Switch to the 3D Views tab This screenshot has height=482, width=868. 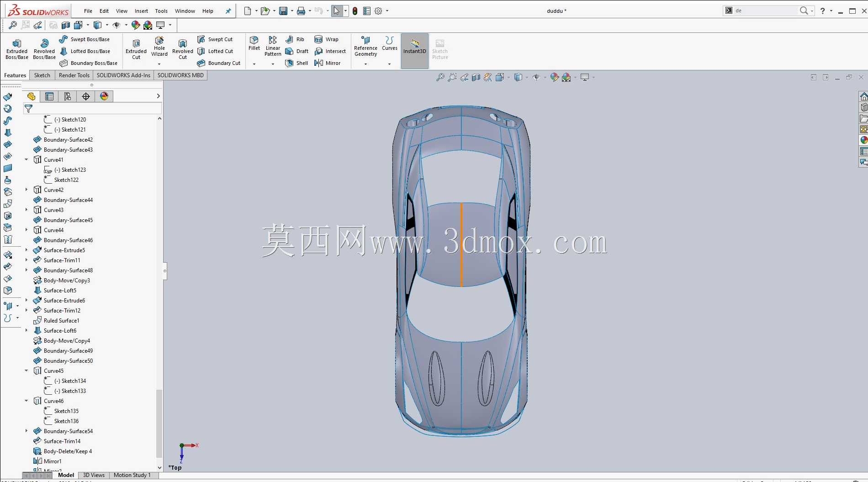coord(94,475)
